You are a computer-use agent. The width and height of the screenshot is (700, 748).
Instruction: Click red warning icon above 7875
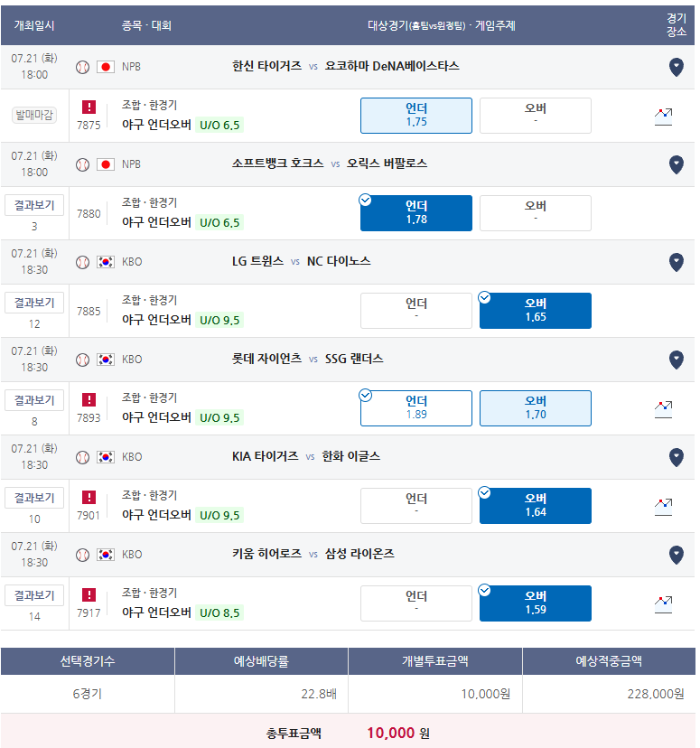click(89, 107)
